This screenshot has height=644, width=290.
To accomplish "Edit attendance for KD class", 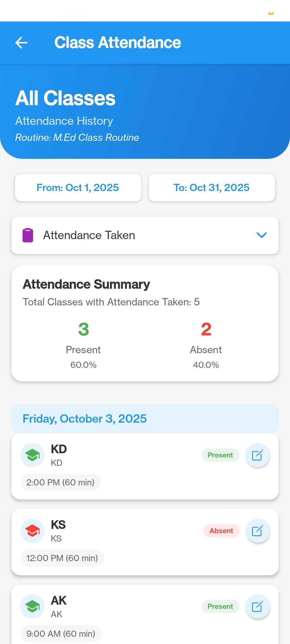I will pyautogui.click(x=258, y=455).
